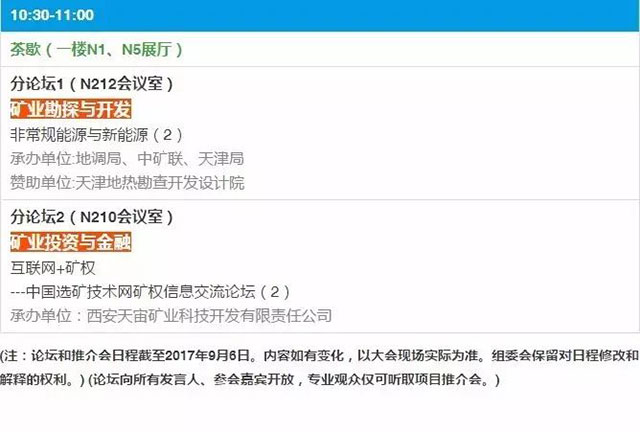Click the N5展厅 text in tea break

coord(146,49)
